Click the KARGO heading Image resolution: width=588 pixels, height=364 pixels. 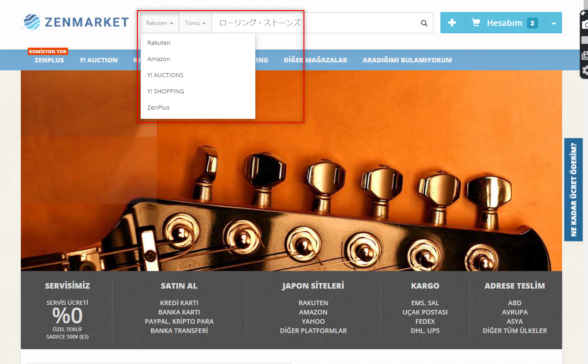pos(425,285)
